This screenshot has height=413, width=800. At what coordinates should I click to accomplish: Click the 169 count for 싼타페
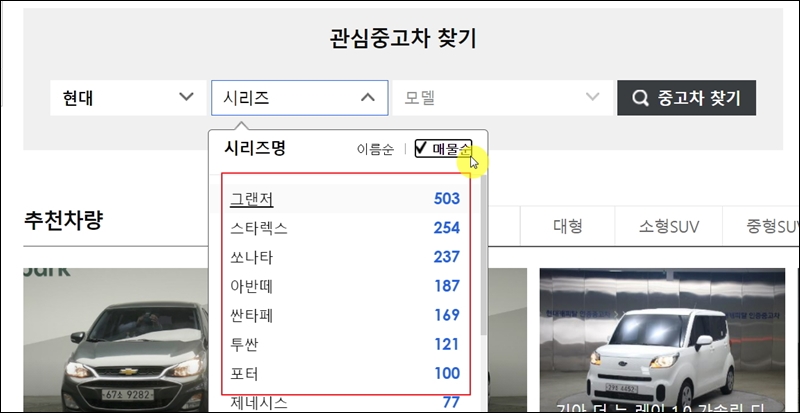447,315
